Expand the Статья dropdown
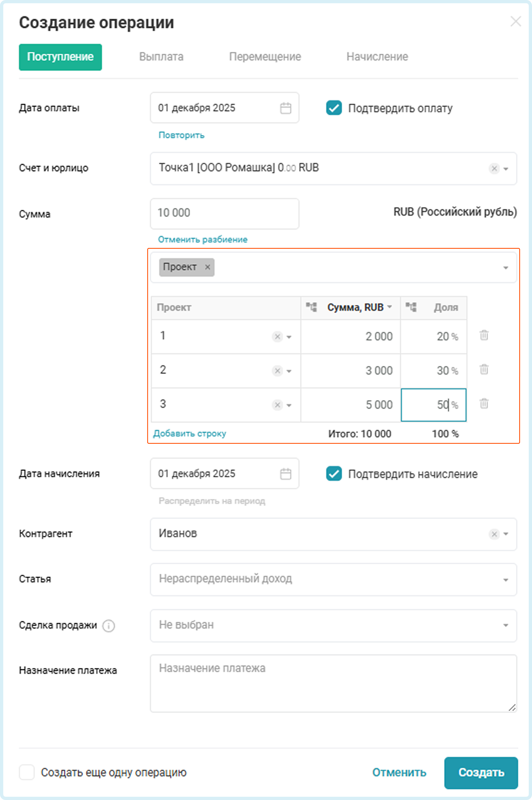Image resolution: width=532 pixels, height=800 pixels. pyautogui.click(x=505, y=580)
